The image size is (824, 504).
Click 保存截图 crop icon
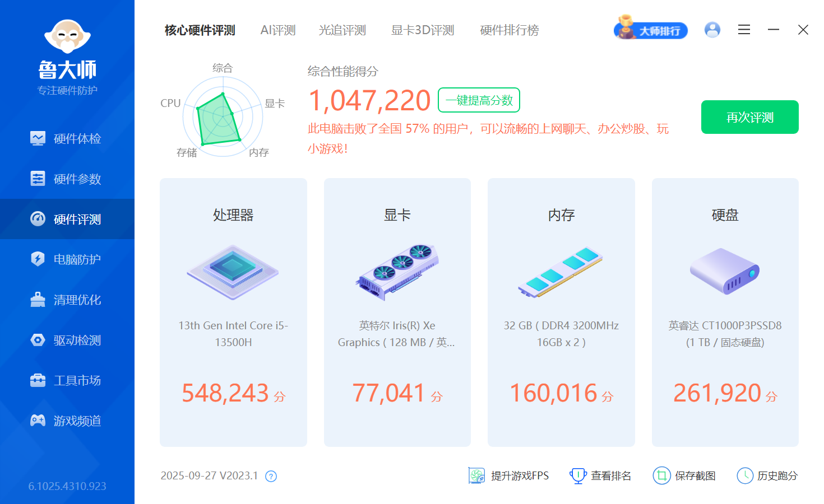pyautogui.click(x=661, y=475)
